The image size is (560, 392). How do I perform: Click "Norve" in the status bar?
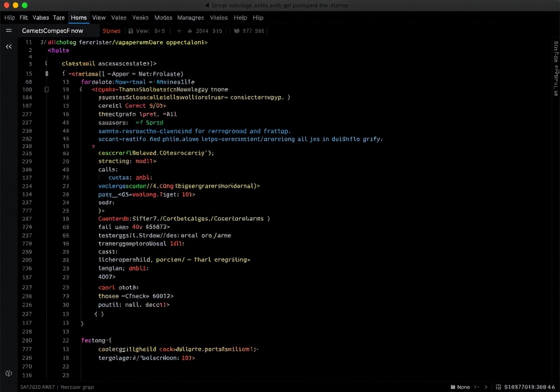(x=463, y=387)
